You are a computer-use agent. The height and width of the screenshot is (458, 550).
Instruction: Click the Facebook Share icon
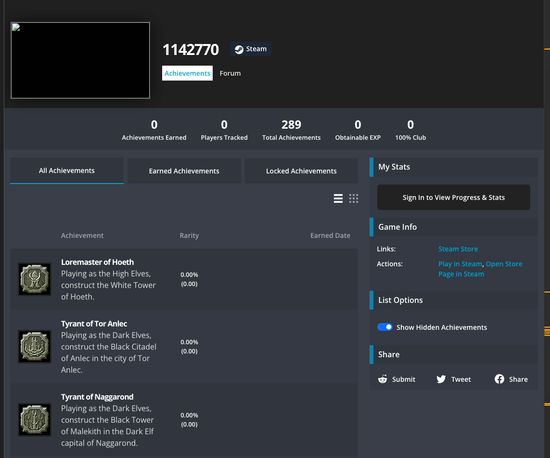[x=499, y=379]
